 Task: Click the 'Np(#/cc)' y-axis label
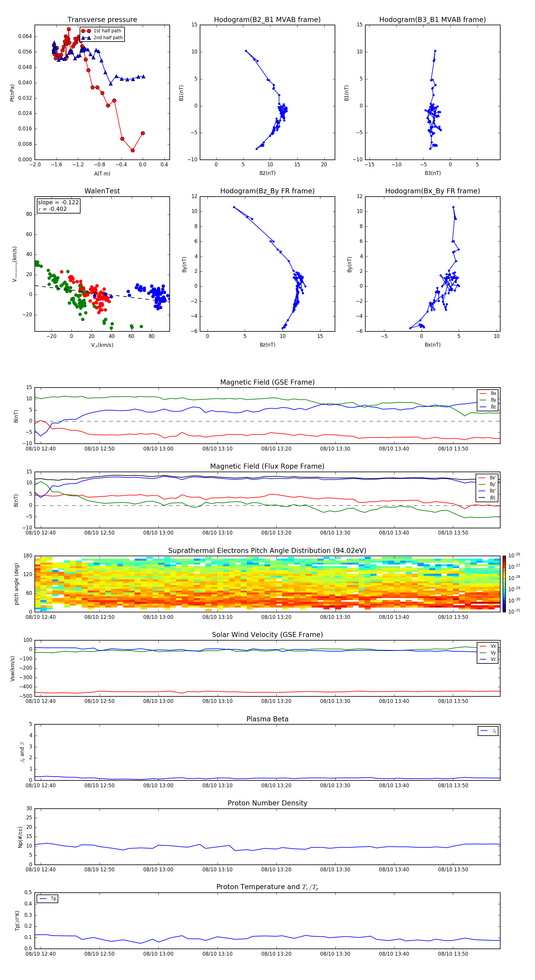[x=20, y=837]
